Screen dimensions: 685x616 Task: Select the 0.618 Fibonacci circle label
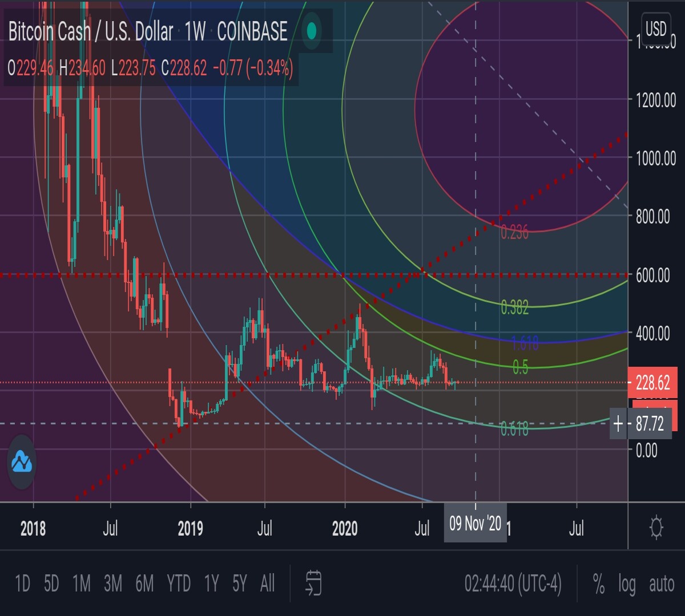(x=514, y=428)
